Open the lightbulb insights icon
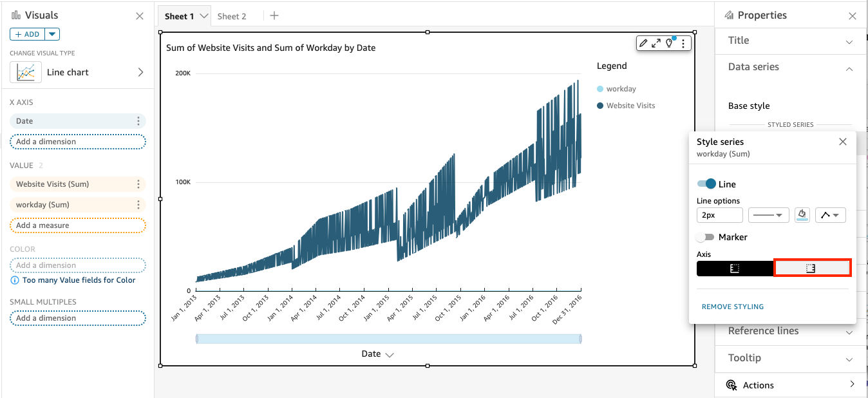The image size is (868, 398). (670, 43)
